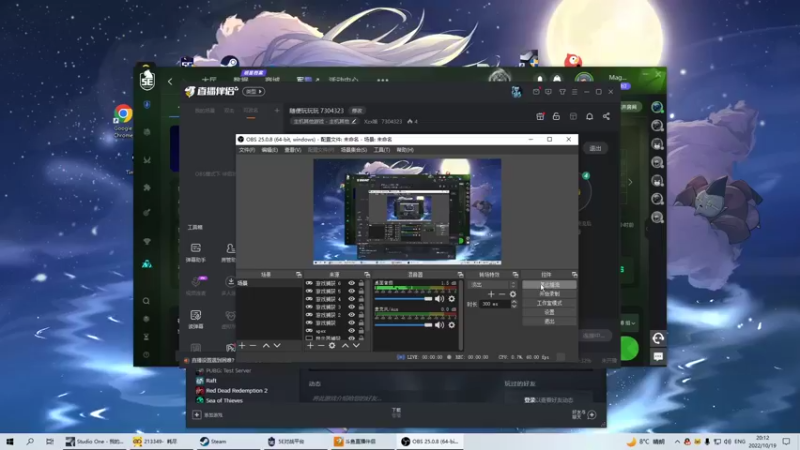Click the share icon in streaming companion window
Screen dimensions: 800x450
606,116
